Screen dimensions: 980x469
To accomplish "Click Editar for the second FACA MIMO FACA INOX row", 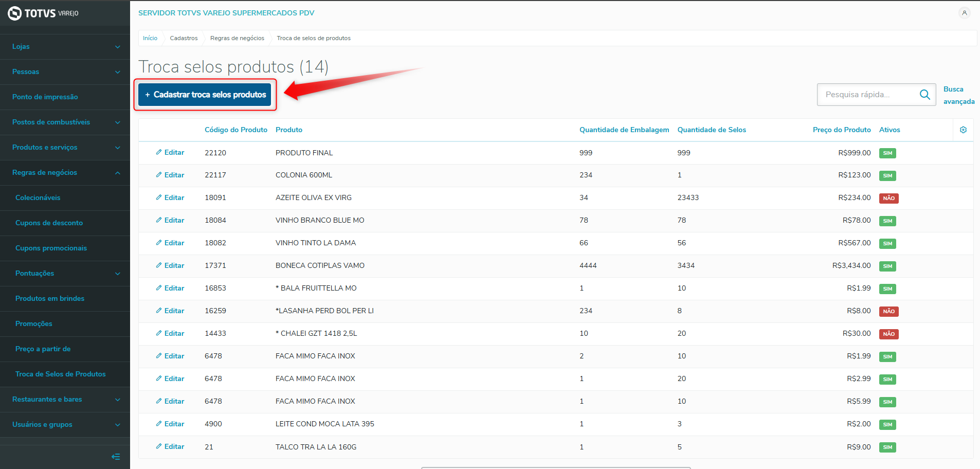I will coord(170,378).
